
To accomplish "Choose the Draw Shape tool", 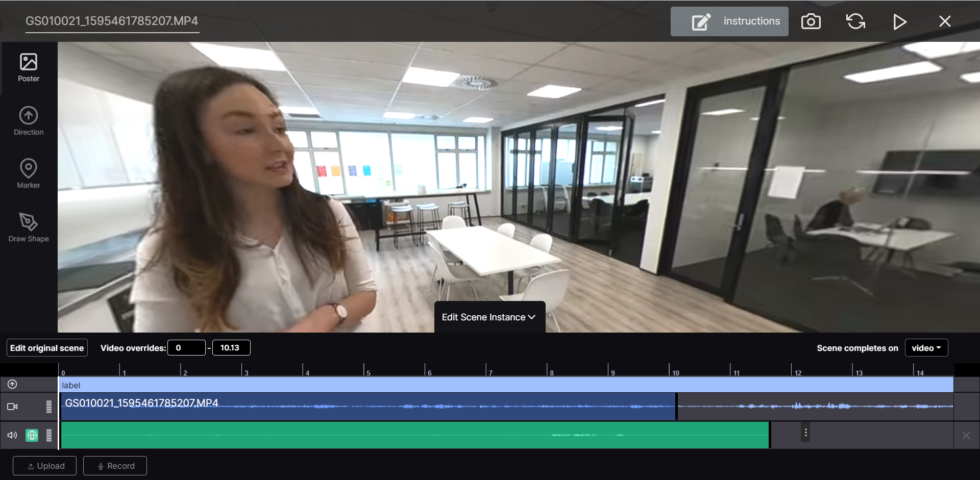I will [29, 228].
